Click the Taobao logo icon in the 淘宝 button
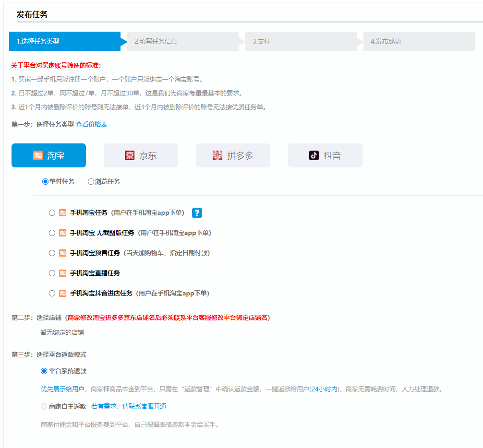 [x=37, y=155]
